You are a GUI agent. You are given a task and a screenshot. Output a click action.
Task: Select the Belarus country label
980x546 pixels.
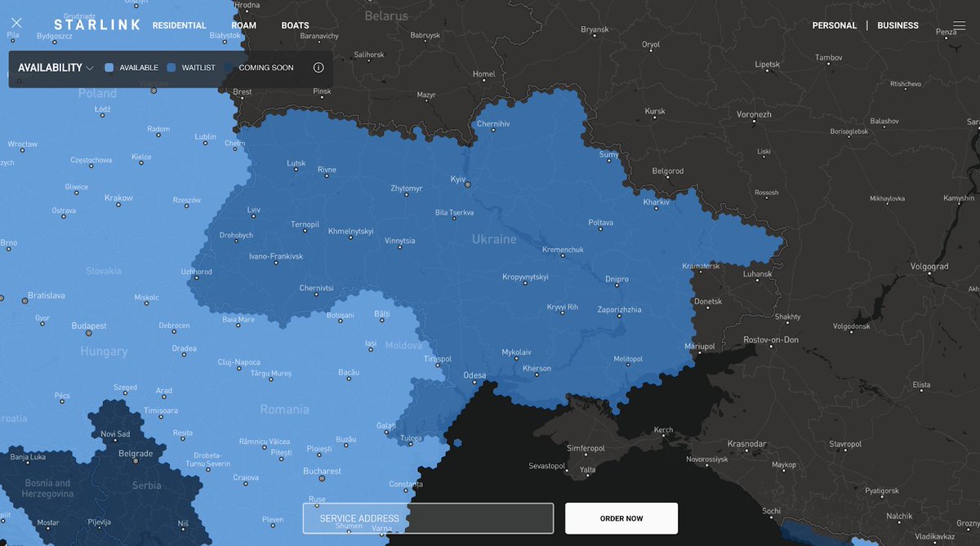point(385,16)
